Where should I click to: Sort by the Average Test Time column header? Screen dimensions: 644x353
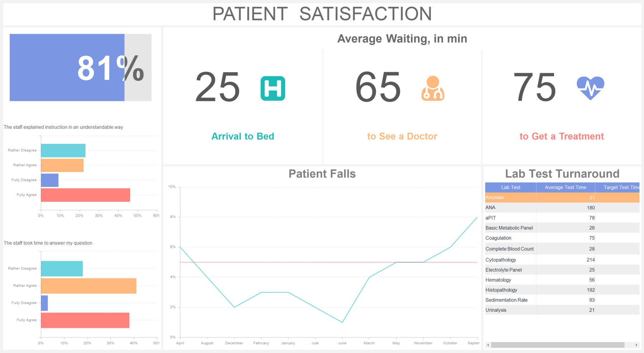565,187
